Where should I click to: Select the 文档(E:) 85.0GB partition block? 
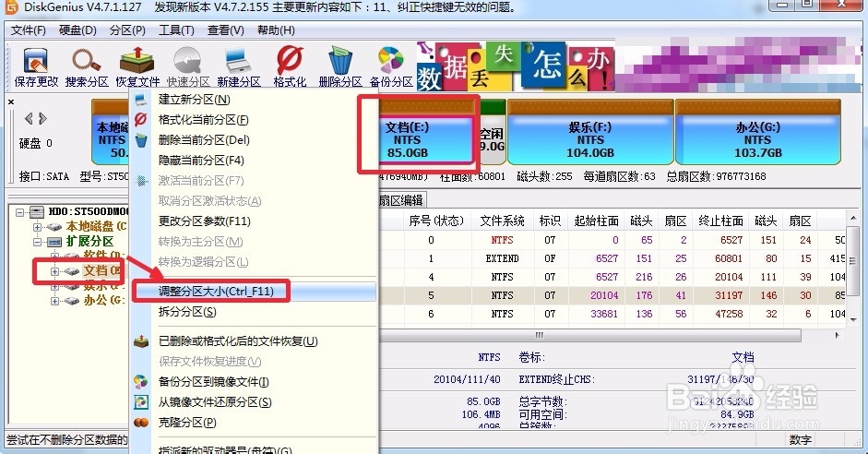click(x=425, y=133)
